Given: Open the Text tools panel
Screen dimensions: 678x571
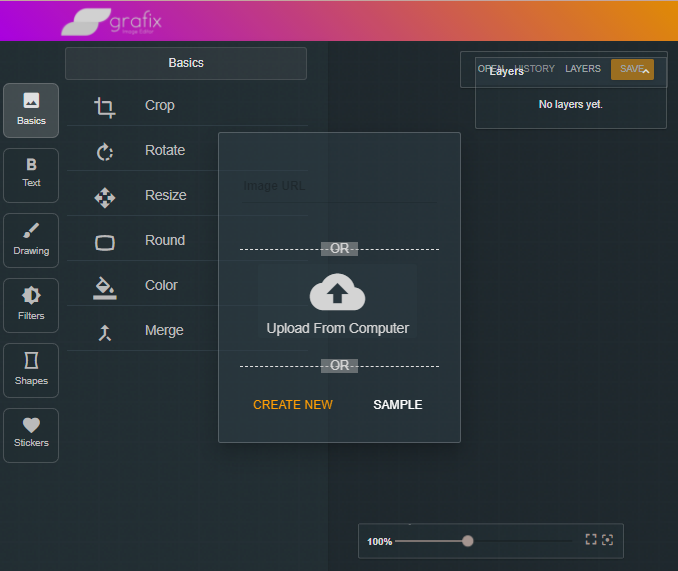Looking at the screenshot, I should [31, 173].
